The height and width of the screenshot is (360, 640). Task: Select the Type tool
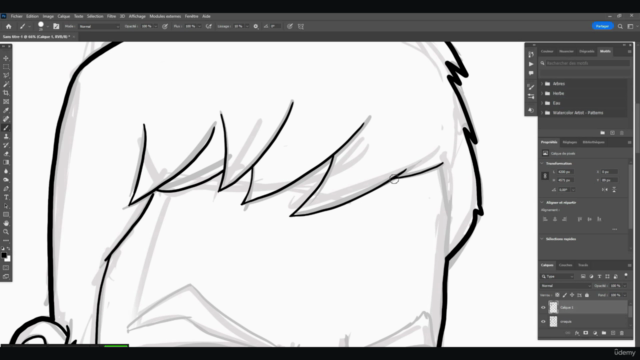click(6, 197)
